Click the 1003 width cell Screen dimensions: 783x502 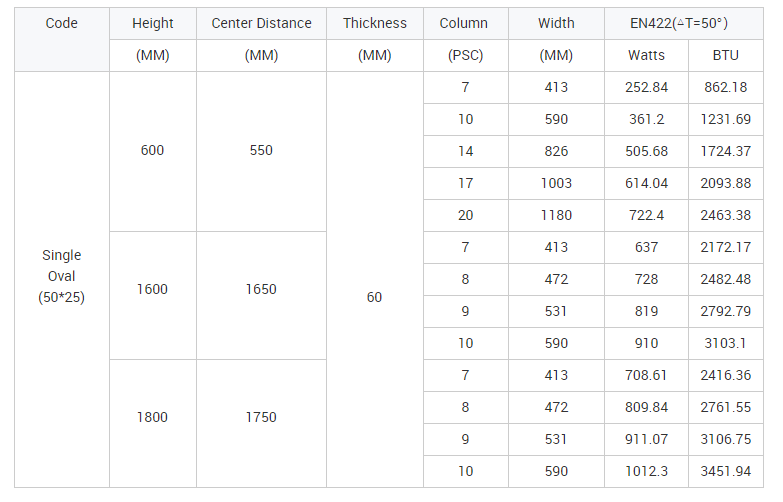coord(556,183)
